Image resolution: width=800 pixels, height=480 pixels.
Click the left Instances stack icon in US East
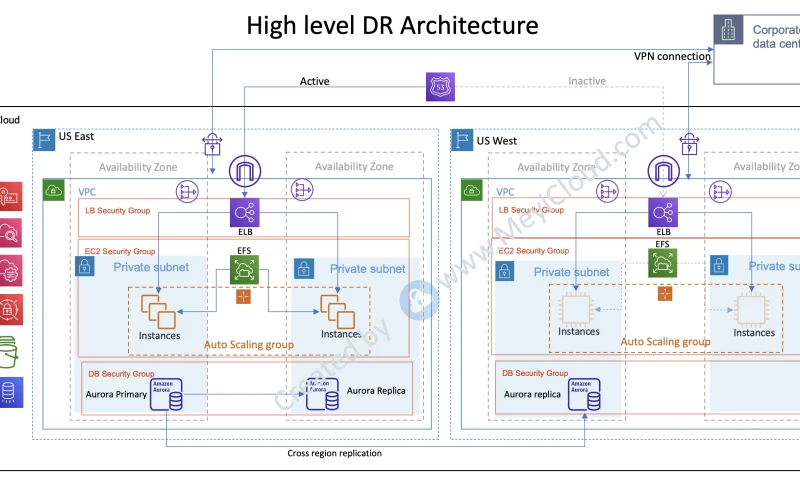[x=158, y=311]
